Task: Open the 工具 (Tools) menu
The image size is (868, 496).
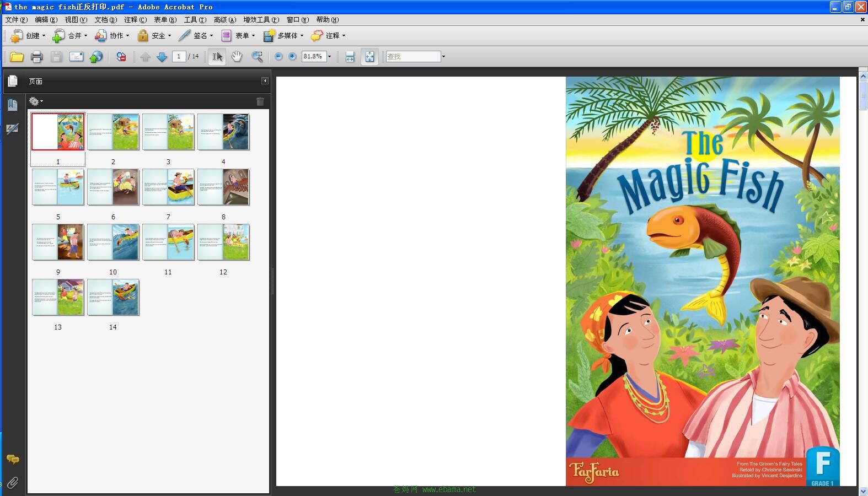Action: (195, 20)
